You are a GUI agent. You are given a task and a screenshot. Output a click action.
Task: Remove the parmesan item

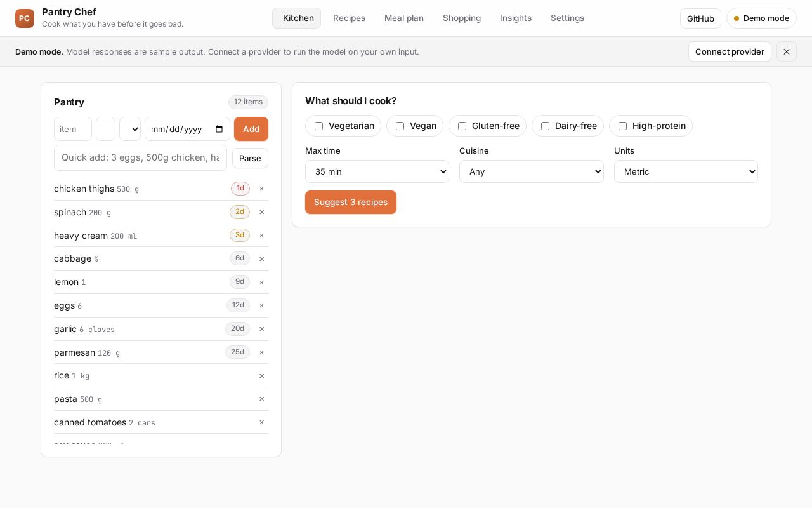(261, 352)
